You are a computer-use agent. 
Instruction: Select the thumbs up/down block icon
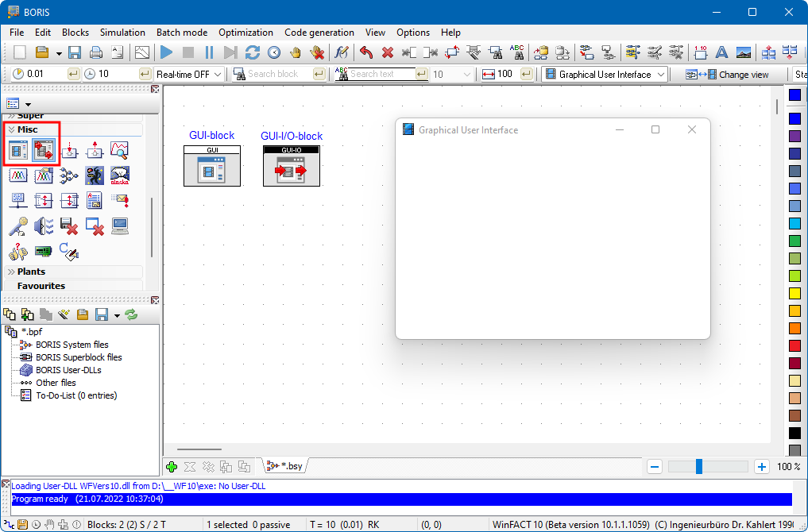pos(18,252)
